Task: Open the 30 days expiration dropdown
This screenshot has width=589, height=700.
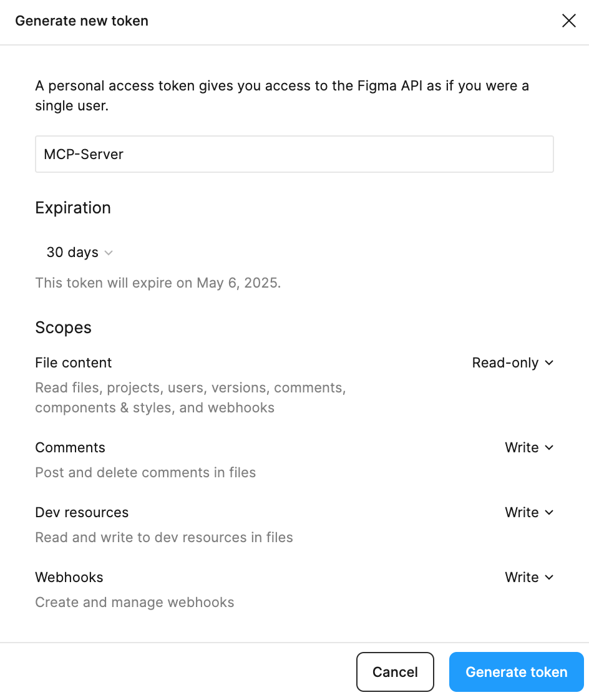Action: pos(79,253)
